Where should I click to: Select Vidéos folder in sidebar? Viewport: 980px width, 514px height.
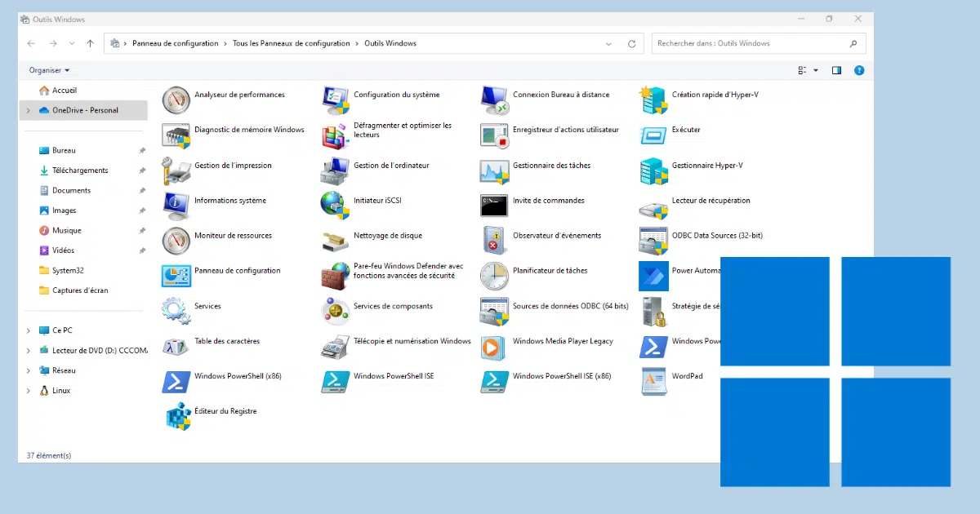pos(63,250)
